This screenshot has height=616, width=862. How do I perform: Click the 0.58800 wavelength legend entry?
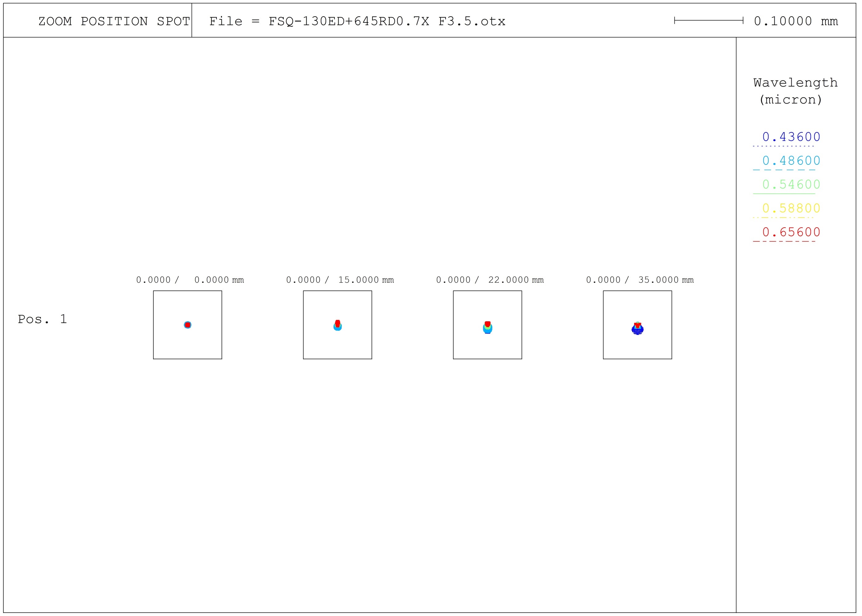tap(791, 209)
